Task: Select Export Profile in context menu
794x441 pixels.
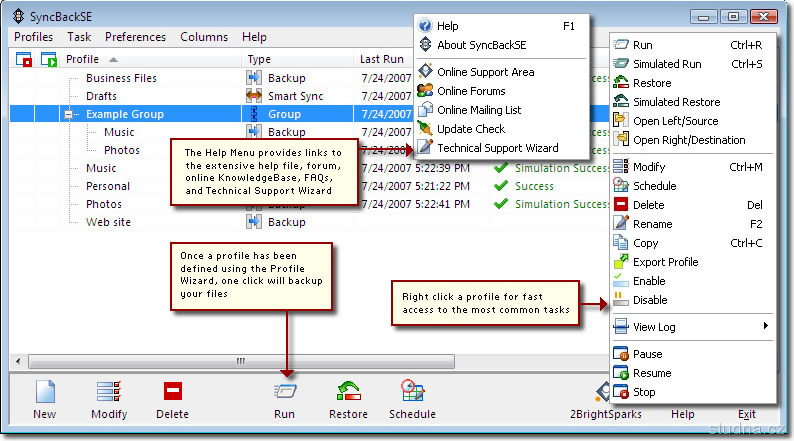Action: pos(665,262)
